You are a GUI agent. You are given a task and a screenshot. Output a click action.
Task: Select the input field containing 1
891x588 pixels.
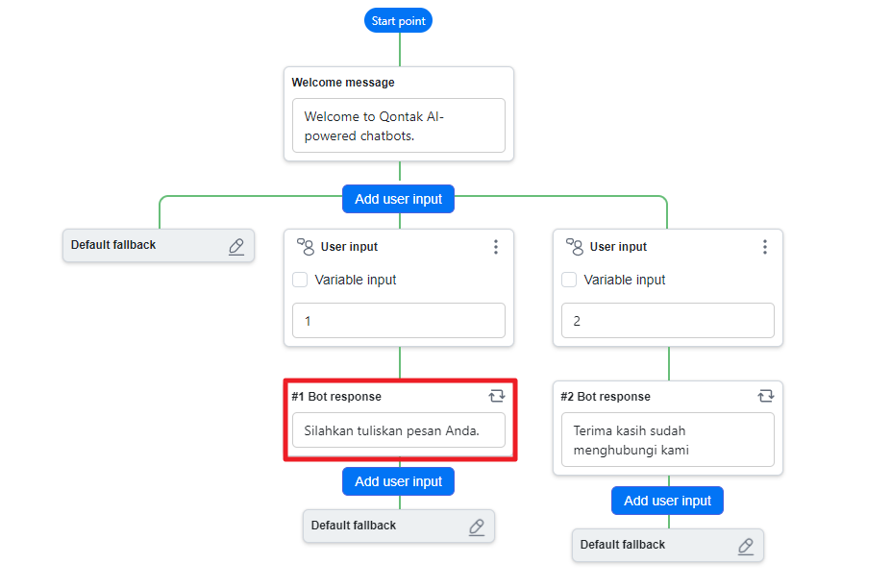(x=398, y=320)
